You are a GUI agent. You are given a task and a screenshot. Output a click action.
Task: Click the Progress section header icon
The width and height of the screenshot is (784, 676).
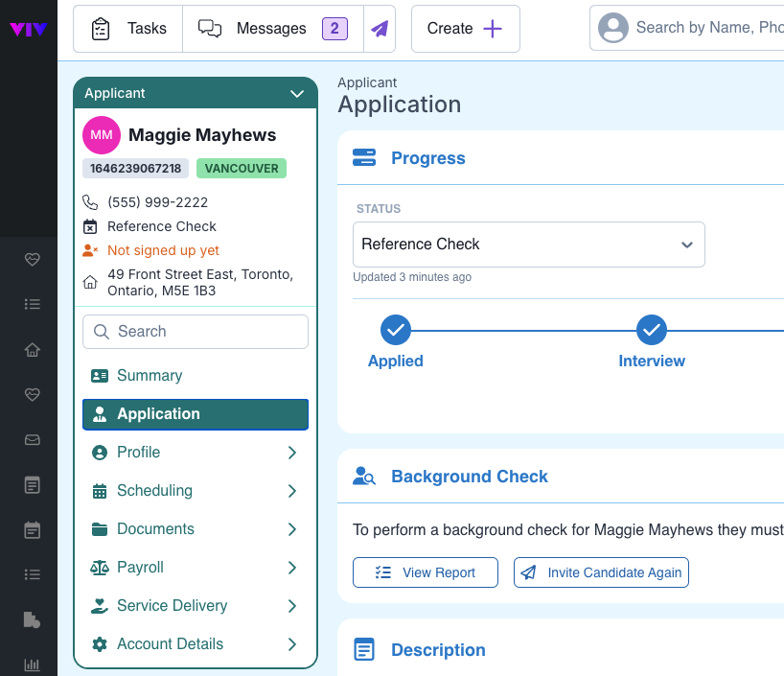pos(364,157)
